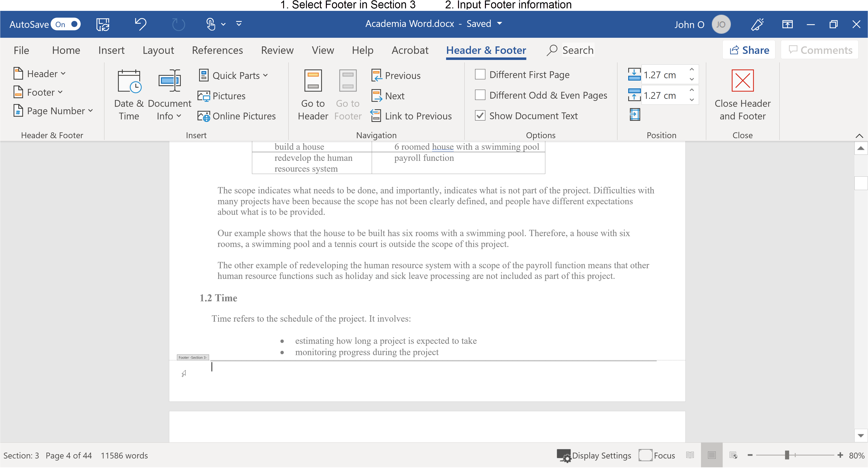Viewport: 868px width, 468px height.
Task: Click the Go to Header icon
Action: [x=313, y=81]
